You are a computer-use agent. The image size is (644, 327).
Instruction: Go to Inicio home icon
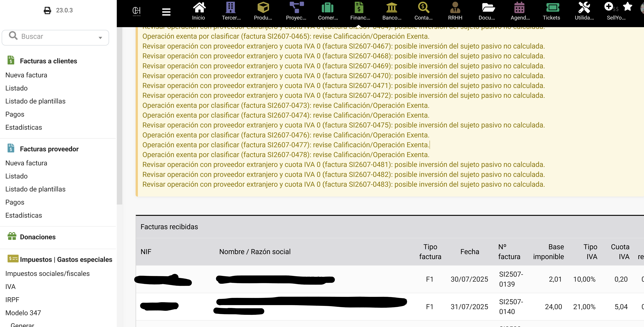coord(199,7)
